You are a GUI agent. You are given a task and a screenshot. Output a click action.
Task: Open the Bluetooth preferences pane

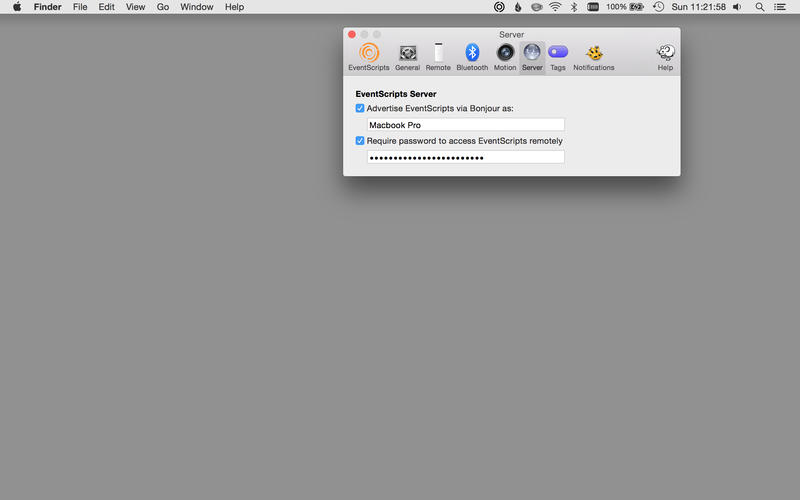472,56
